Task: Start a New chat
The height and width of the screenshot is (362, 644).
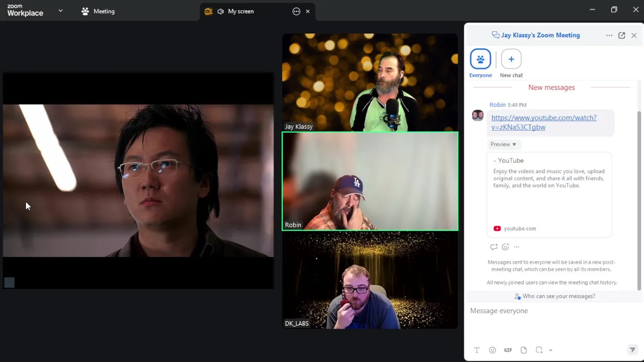Action: (x=511, y=63)
